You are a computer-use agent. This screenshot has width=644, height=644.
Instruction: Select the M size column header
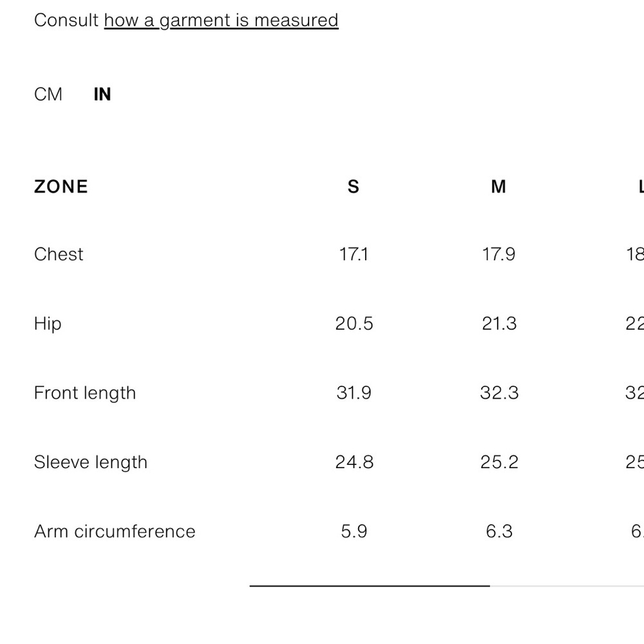tap(498, 187)
